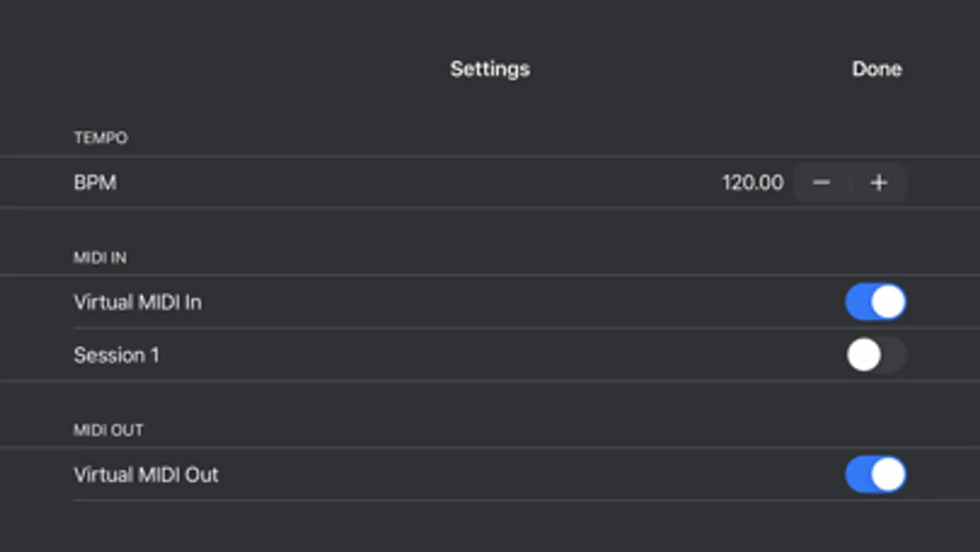980x552 pixels.
Task: Tap the plus icon in the BPM row
Action: [x=878, y=183]
